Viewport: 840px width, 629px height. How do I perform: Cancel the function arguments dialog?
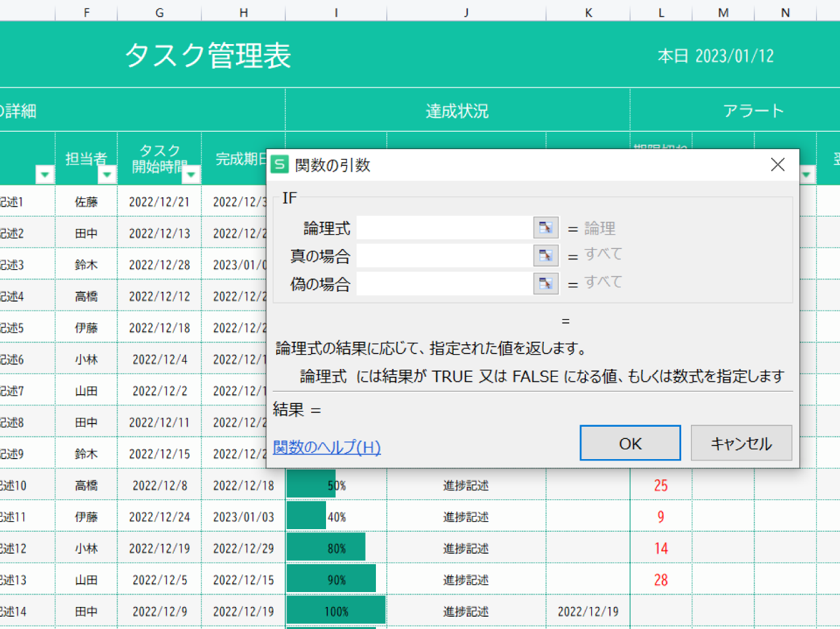[741, 443]
